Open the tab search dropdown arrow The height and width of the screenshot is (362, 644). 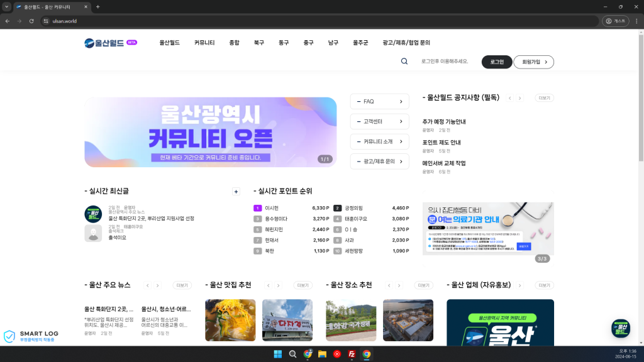click(6, 7)
